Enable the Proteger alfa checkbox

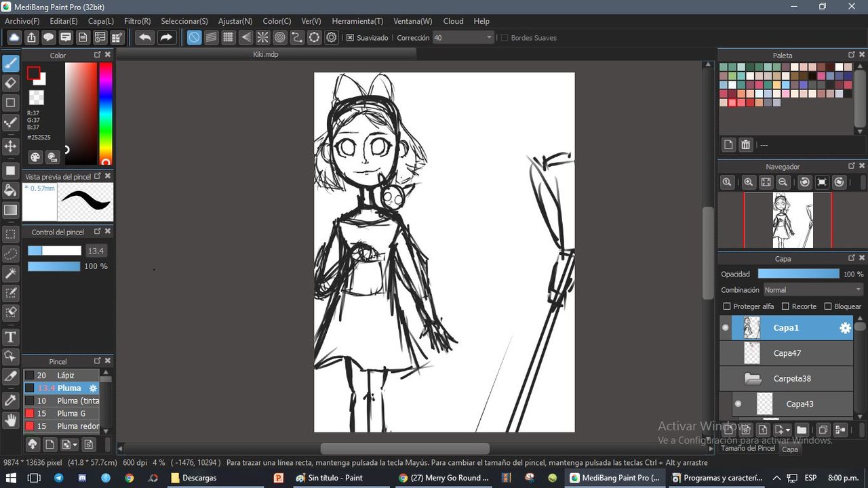click(727, 306)
